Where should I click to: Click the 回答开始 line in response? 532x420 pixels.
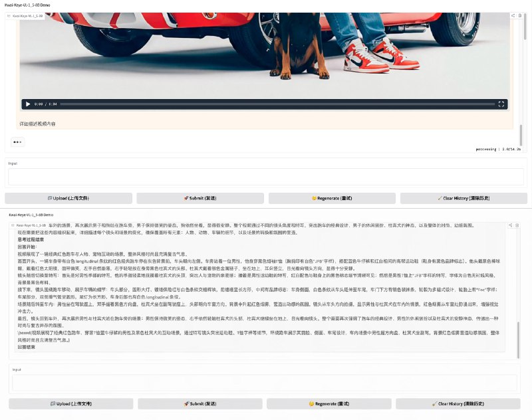[x=27, y=247]
